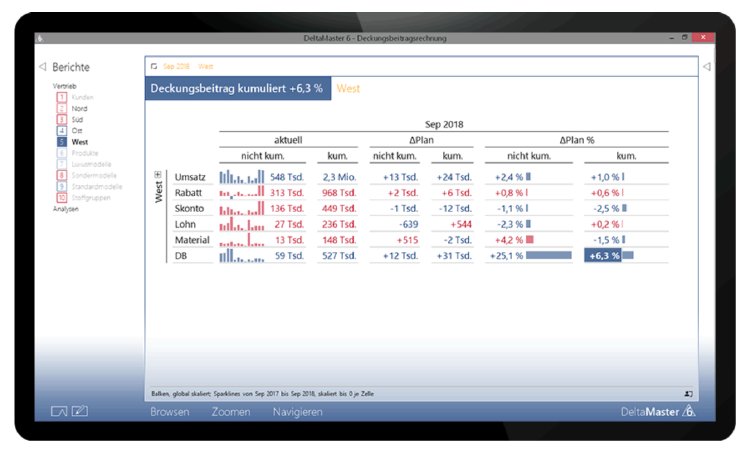
Task: Open the Vertrieb folder in Berichte
Action: coord(65,86)
